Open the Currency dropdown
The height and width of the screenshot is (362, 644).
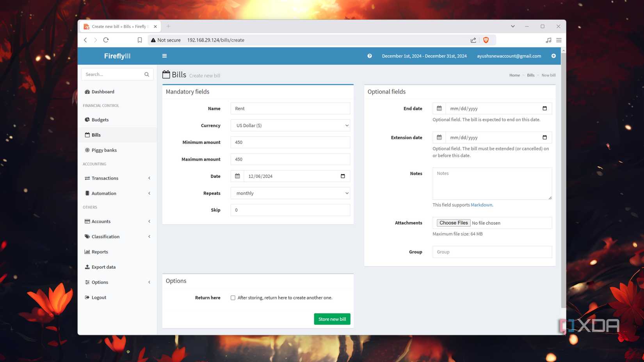point(290,125)
